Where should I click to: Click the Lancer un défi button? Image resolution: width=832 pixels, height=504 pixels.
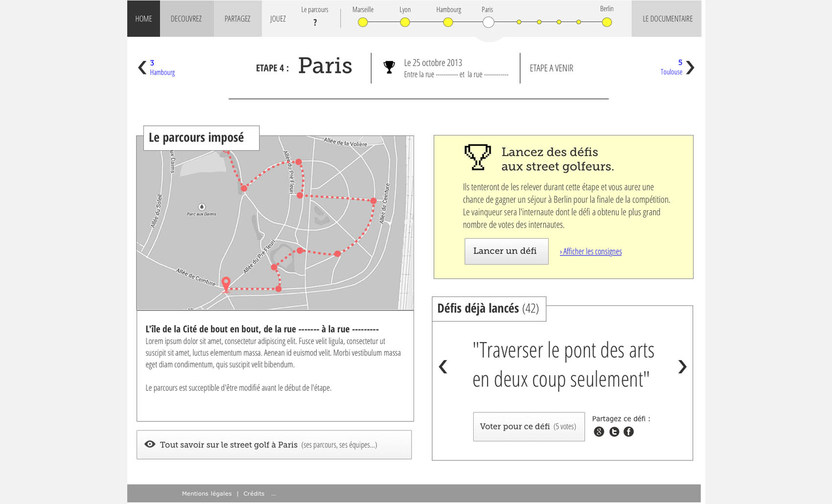click(506, 252)
